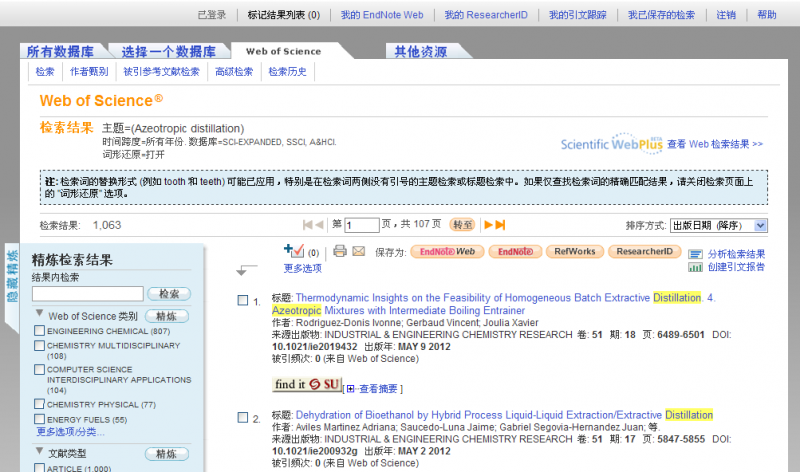Click the analyze results icon
800x472 pixels.
(x=695, y=254)
